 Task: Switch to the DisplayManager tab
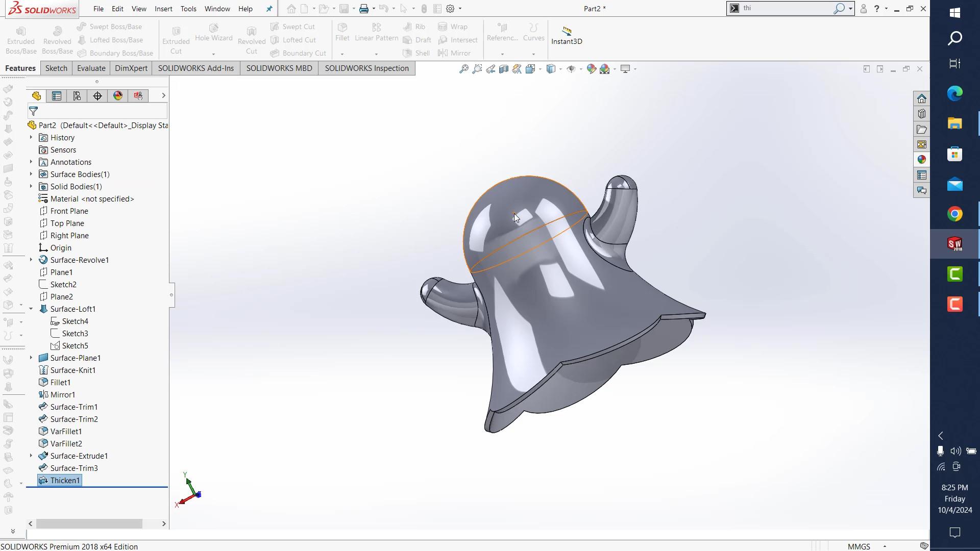(118, 96)
